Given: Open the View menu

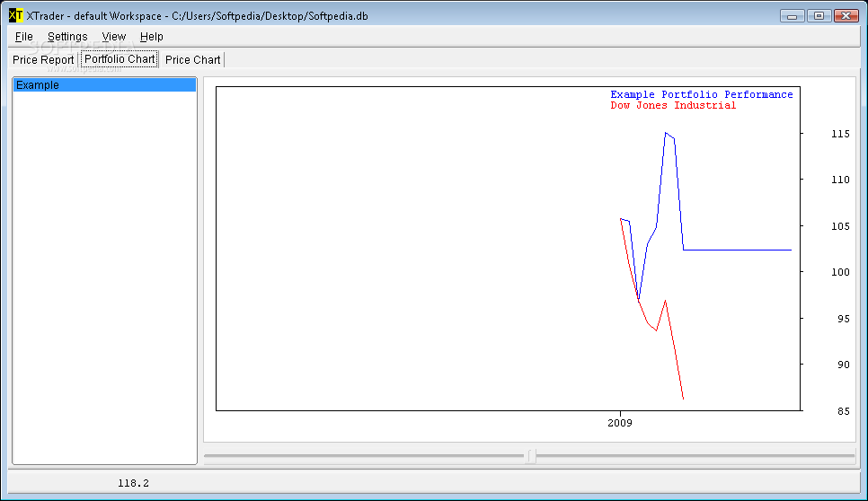Looking at the screenshot, I should pyautogui.click(x=113, y=37).
